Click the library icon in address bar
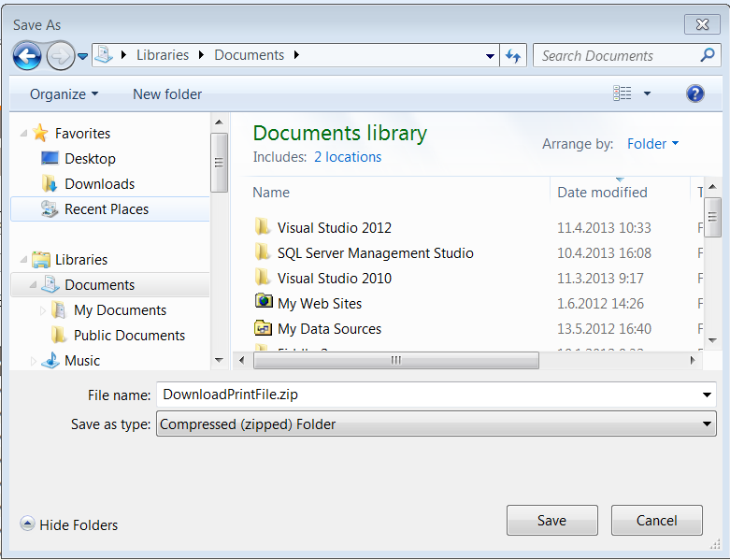This screenshot has width=730, height=560. 104,55
